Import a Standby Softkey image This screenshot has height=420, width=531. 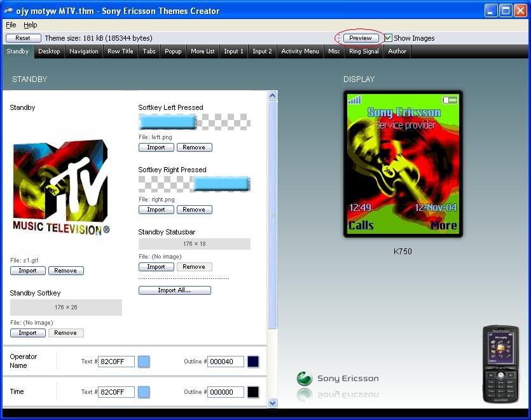tap(28, 333)
